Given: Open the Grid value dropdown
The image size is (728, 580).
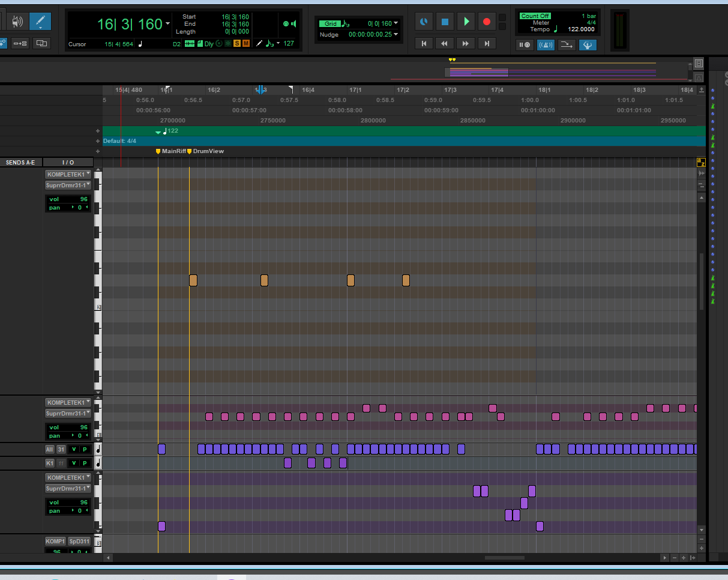Looking at the screenshot, I should click(396, 24).
